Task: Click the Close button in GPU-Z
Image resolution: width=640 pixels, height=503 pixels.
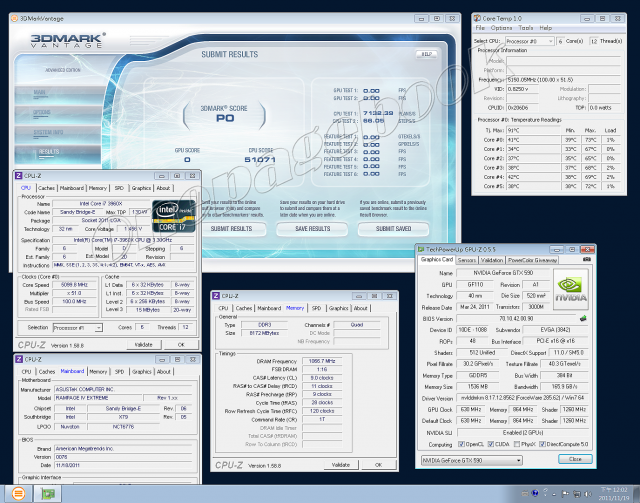Action: click(575, 459)
